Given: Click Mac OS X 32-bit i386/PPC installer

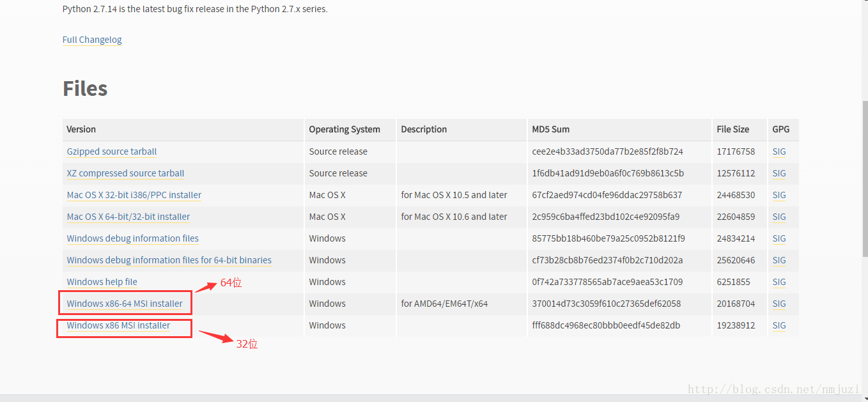Looking at the screenshot, I should click(134, 195).
